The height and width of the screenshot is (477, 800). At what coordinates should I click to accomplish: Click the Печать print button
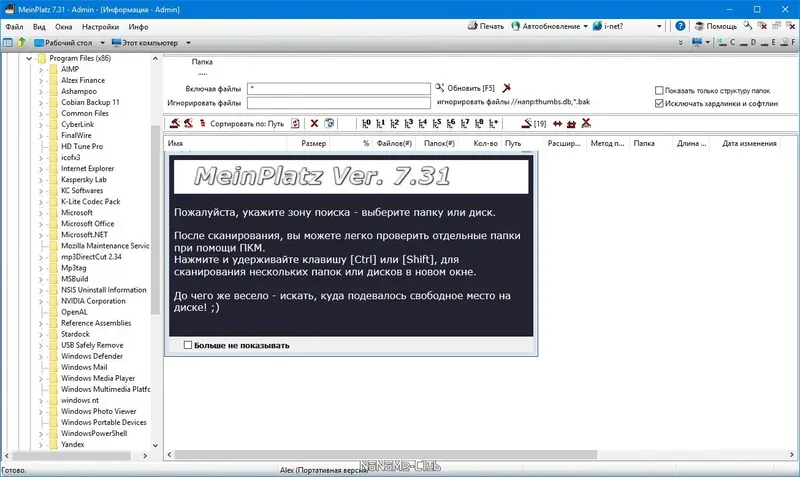click(x=486, y=26)
